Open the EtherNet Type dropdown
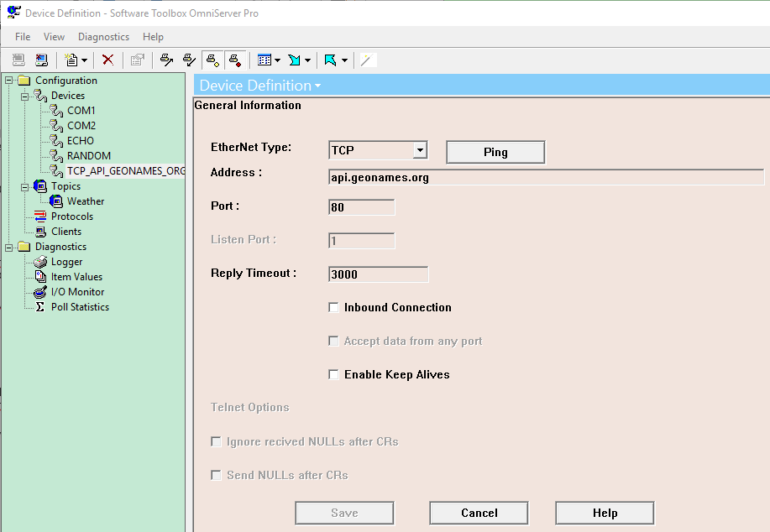 (x=420, y=149)
